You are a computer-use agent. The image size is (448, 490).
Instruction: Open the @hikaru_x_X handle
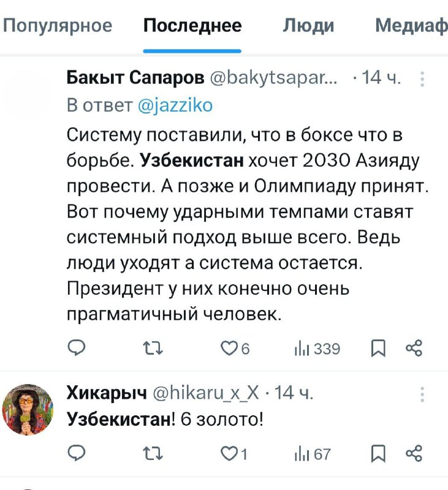tap(206, 393)
